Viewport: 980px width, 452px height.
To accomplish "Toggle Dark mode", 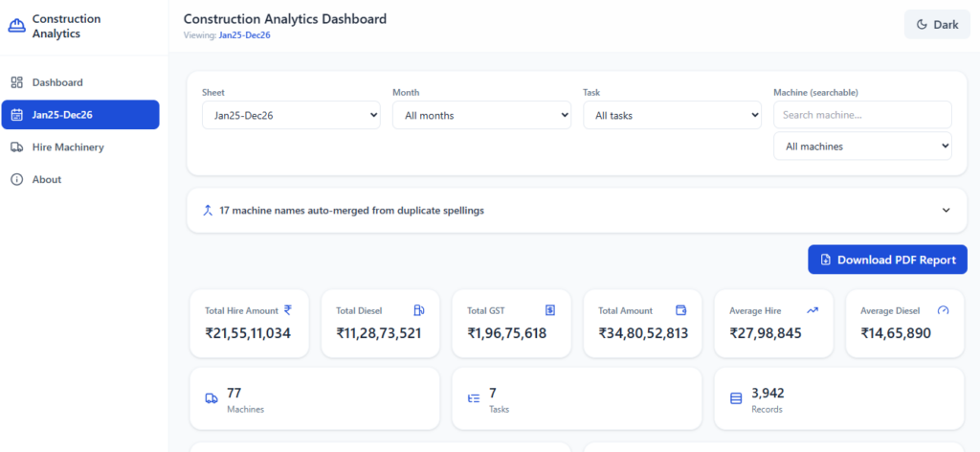I will (x=937, y=25).
